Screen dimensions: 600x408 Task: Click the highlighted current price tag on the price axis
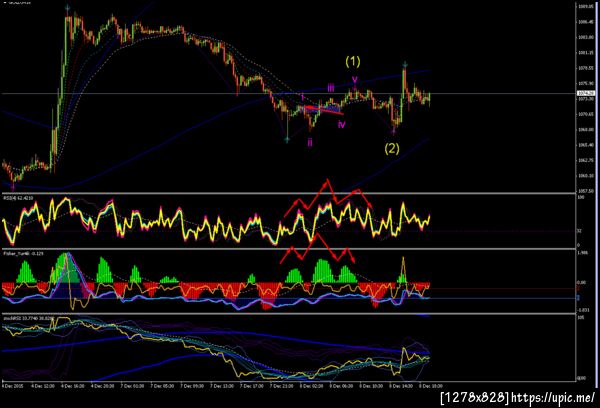pyautogui.click(x=585, y=93)
